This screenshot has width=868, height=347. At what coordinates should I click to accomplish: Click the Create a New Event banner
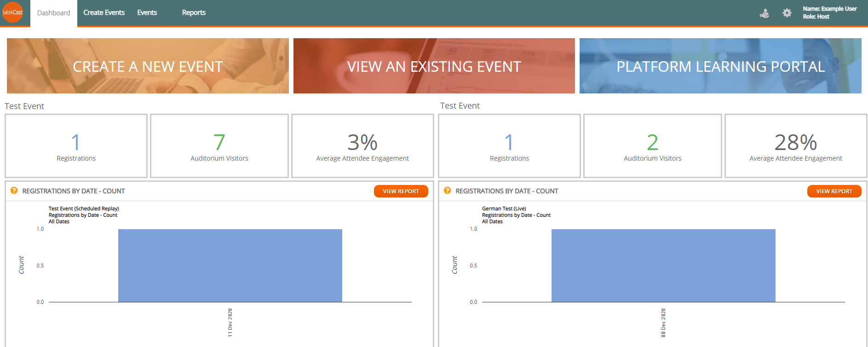[x=148, y=66]
